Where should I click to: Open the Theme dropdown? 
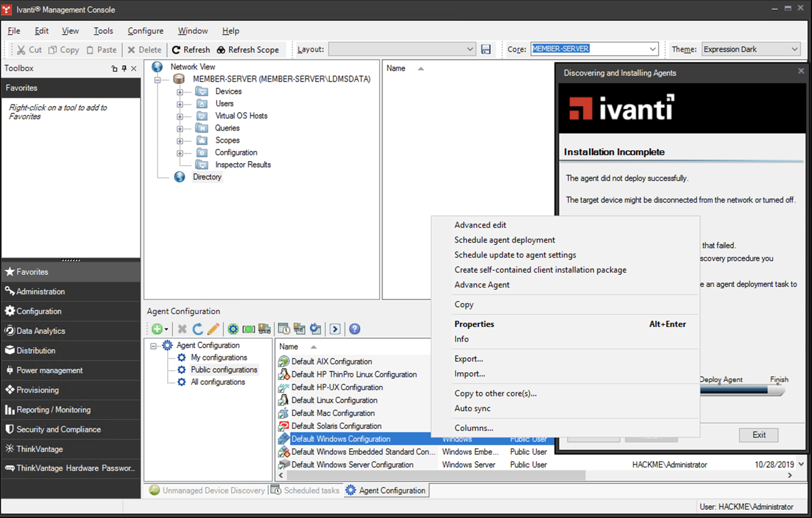click(794, 50)
